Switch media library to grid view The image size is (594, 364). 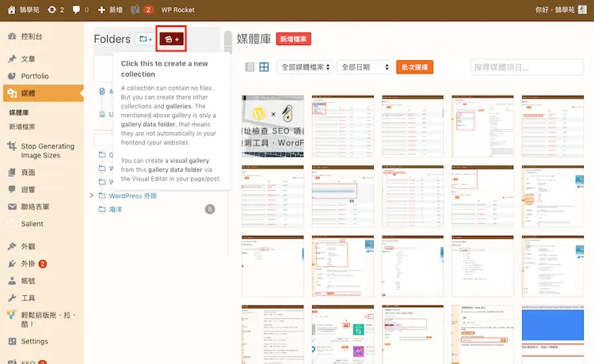pyautogui.click(x=264, y=67)
